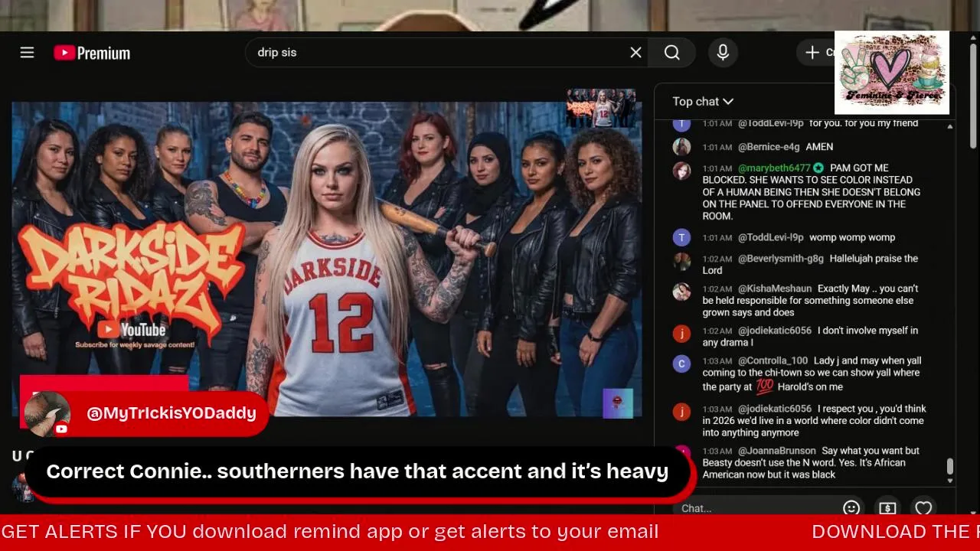Click the magnifier search button
Image resolution: width=980 pixels, height=551 pixels.
tap(672, 52)
